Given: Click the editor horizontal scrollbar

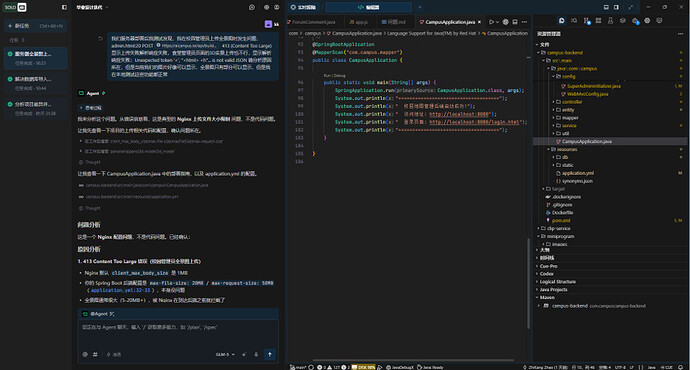Looking at the screenshot, I should tap(413, 360).
